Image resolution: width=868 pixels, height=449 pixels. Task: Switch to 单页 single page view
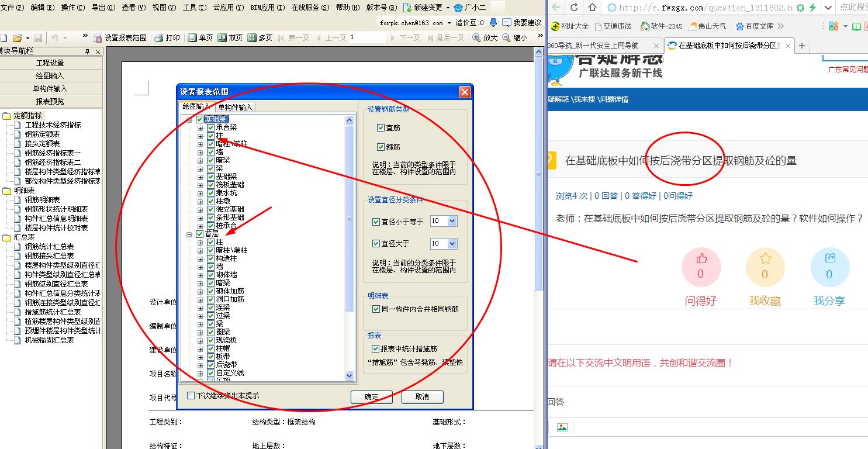pos(200,37)
